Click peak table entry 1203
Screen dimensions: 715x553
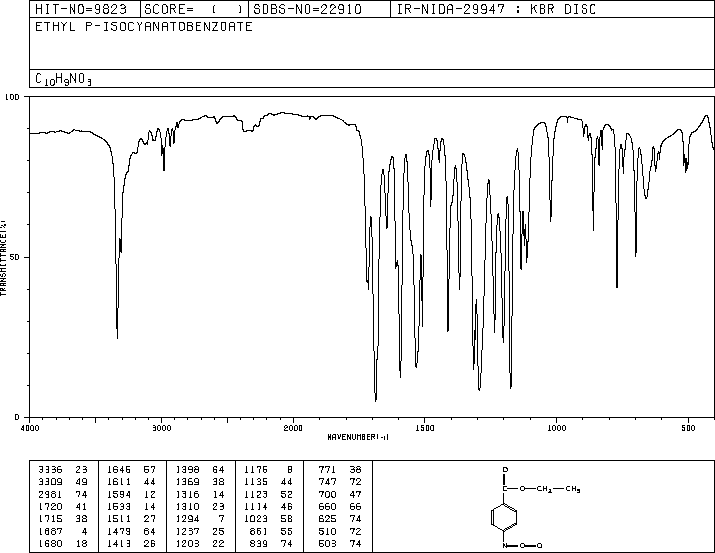pyautogui.click(x=187, y=543)
